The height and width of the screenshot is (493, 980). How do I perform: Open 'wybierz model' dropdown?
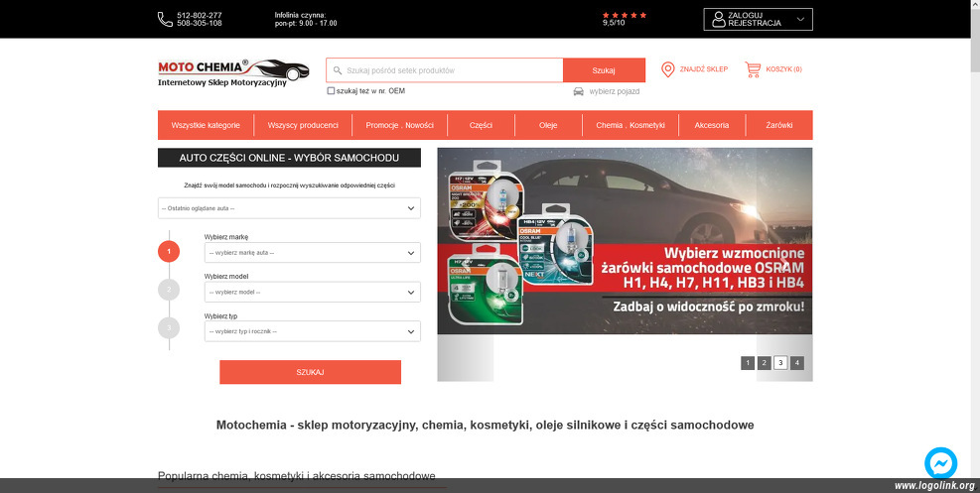313,292
